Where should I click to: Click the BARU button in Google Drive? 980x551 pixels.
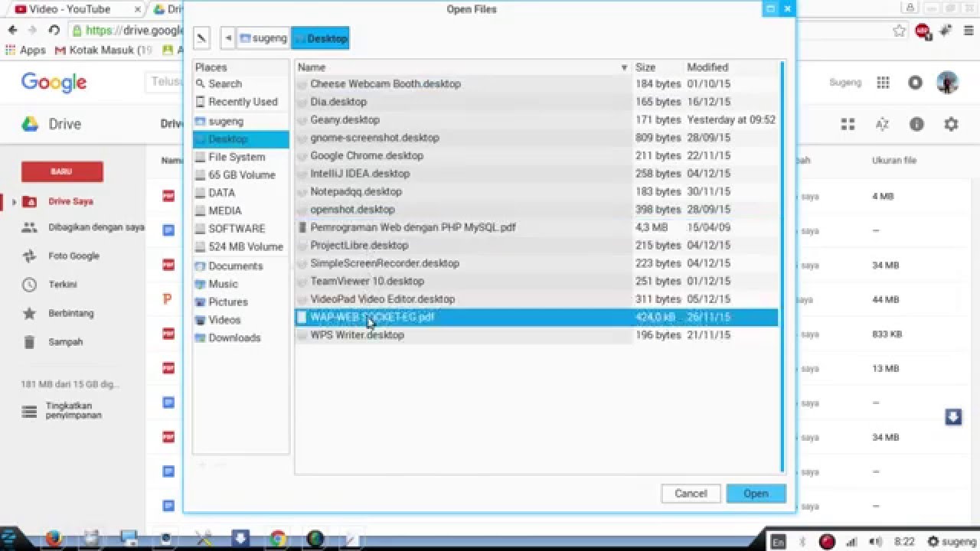62,171
